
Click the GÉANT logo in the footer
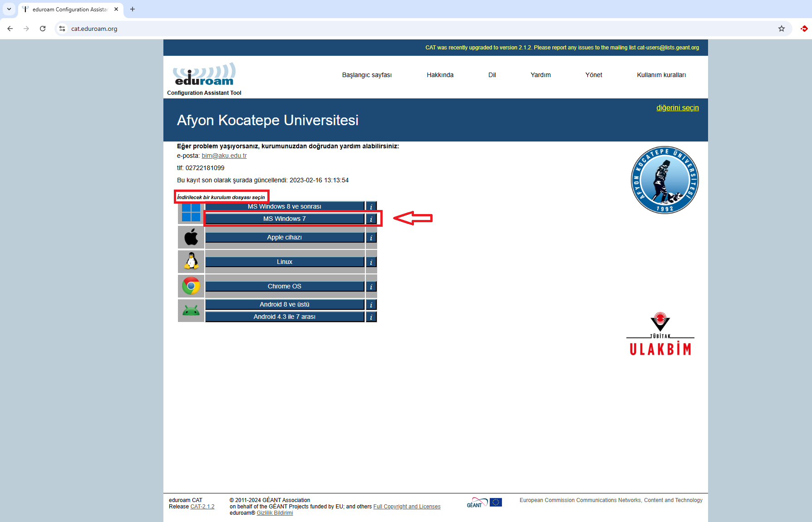point(477,502)
